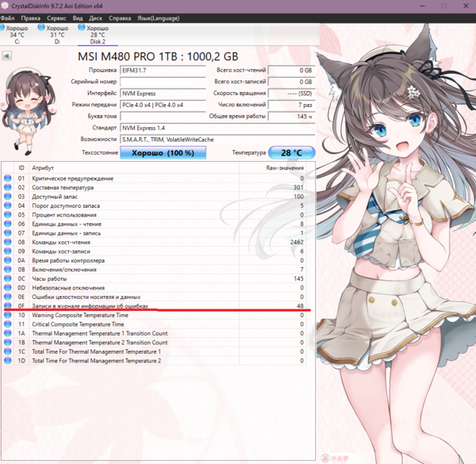Click the Хорошо (100 %) health status button

[x=163, y=152]
